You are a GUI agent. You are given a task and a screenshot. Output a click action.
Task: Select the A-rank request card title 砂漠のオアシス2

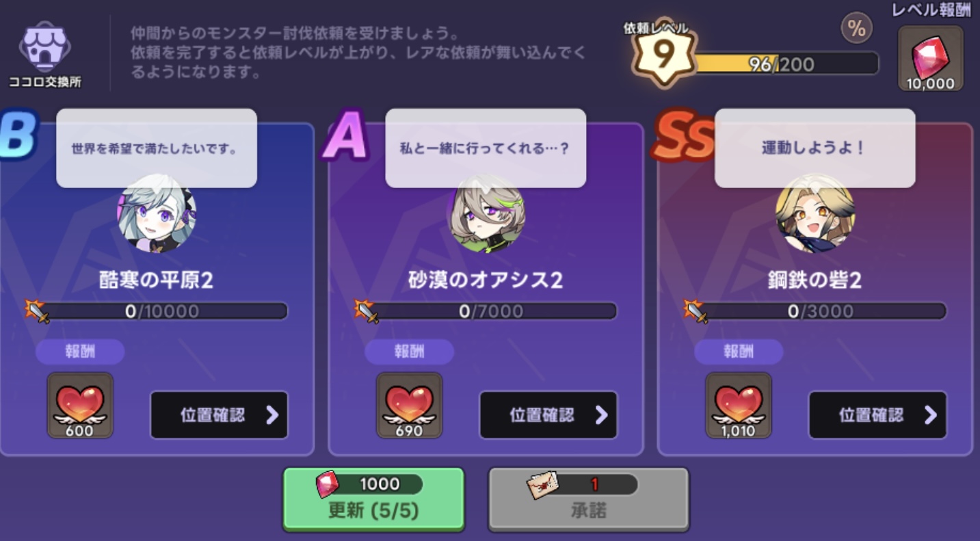tap(485, 280)
